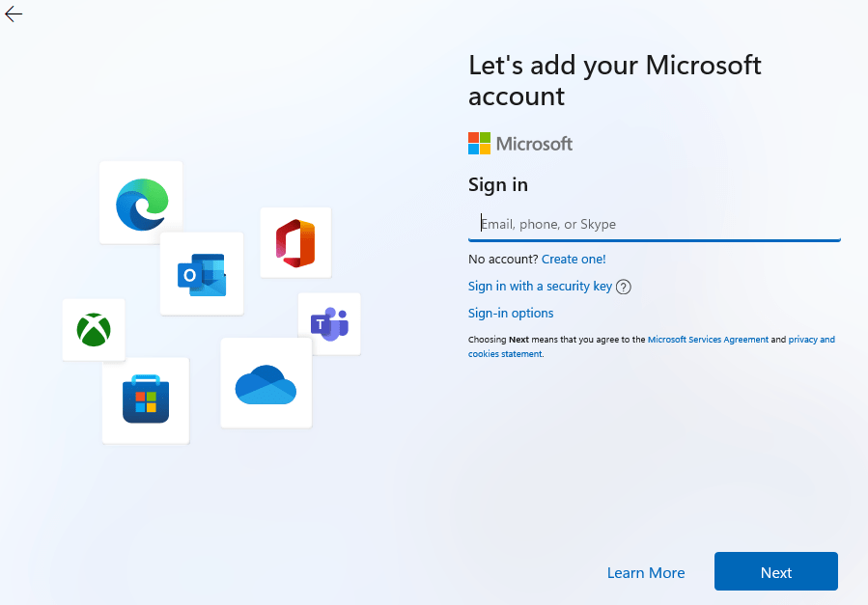Click the Sign in heading text
Viewport: 868px width, 605px height.
[x=498, y=184]
